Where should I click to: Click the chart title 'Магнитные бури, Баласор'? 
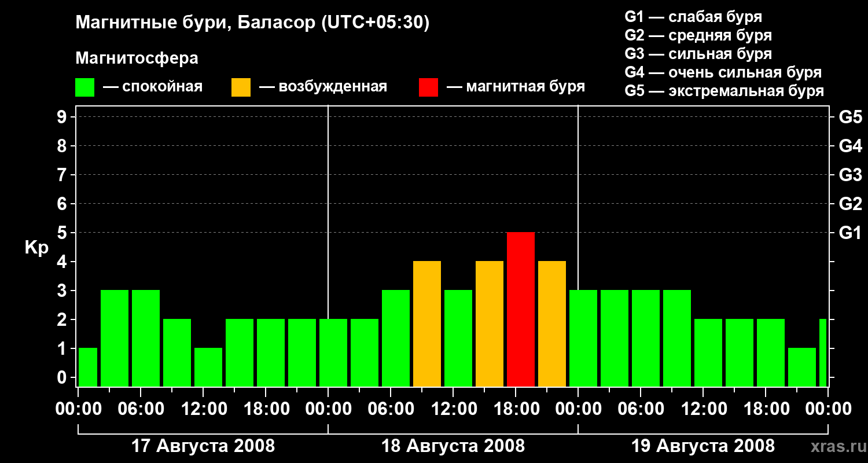197,23
